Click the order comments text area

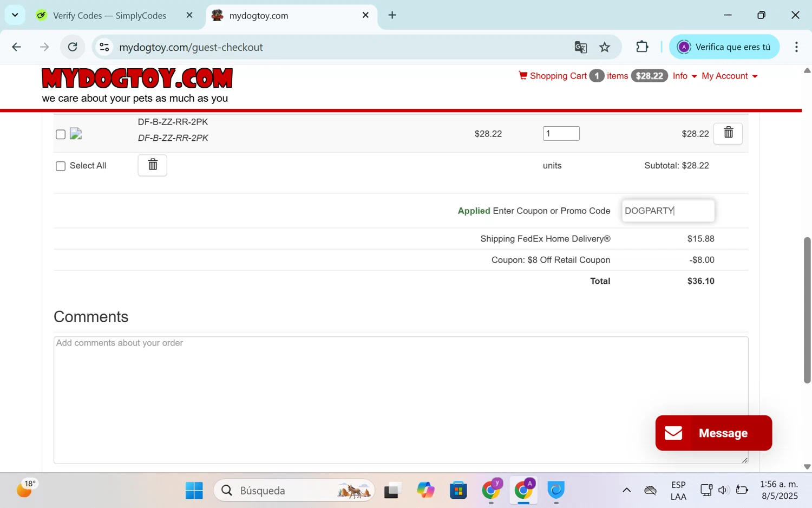[401, 400]
